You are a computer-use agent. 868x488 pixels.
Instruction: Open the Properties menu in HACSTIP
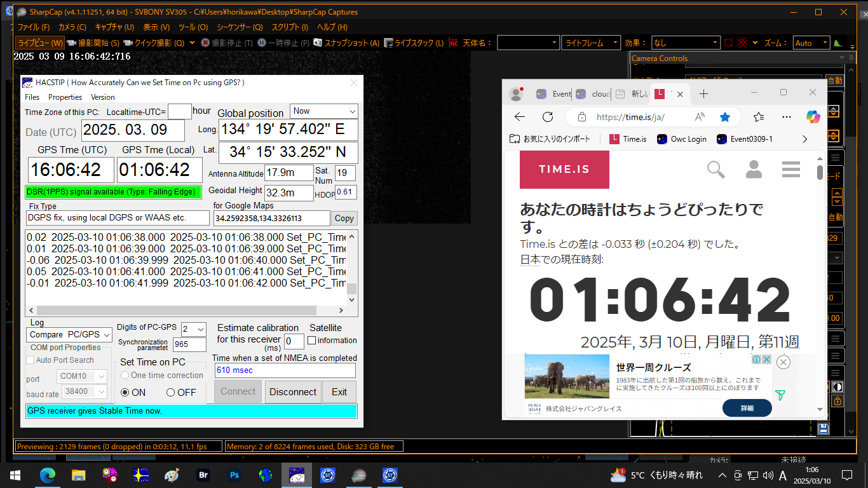[x=65, y=97]
